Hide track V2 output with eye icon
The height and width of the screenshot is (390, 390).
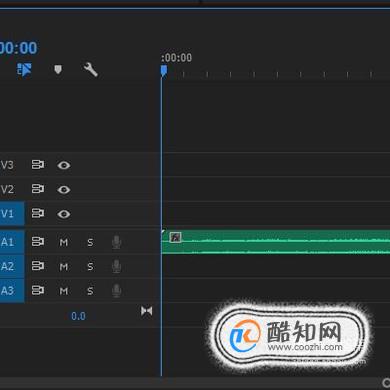tap(64, 190)
